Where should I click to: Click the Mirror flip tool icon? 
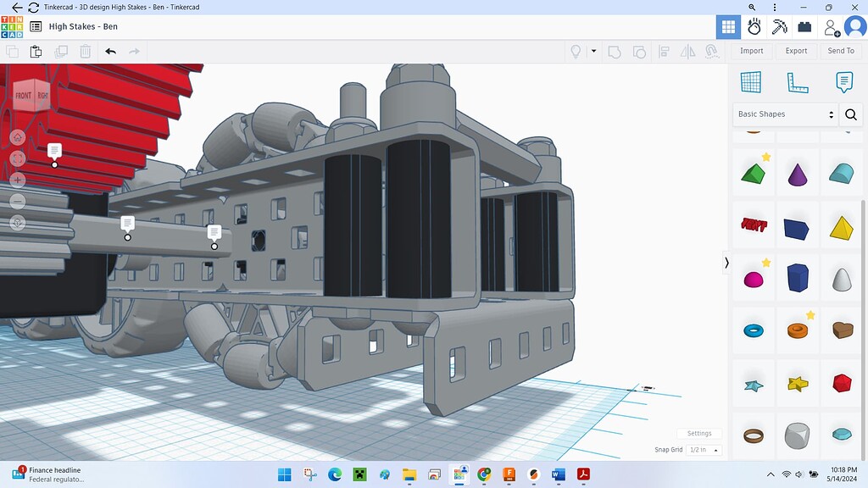coord(687,51)
